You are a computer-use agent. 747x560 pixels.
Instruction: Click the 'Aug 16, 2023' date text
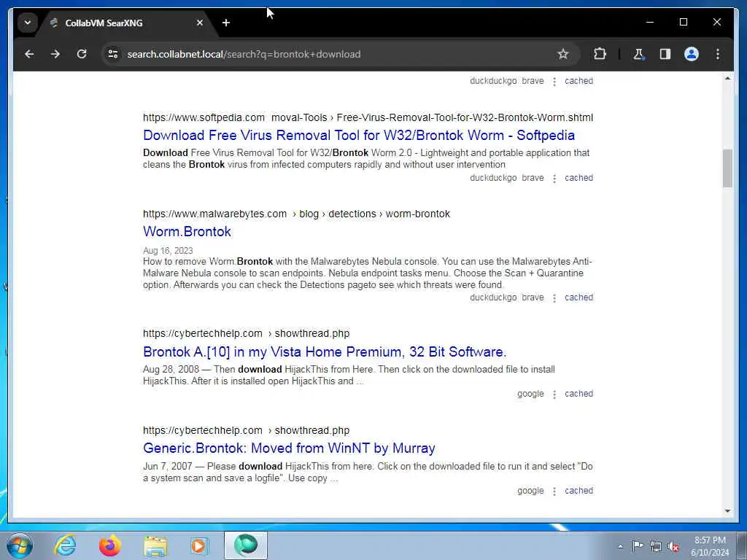click(168, 251)
